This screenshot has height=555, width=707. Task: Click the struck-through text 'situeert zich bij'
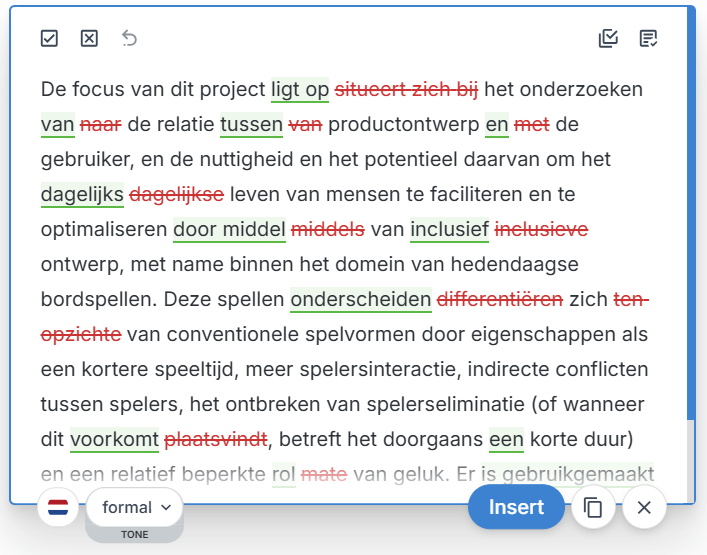point(406,90)
